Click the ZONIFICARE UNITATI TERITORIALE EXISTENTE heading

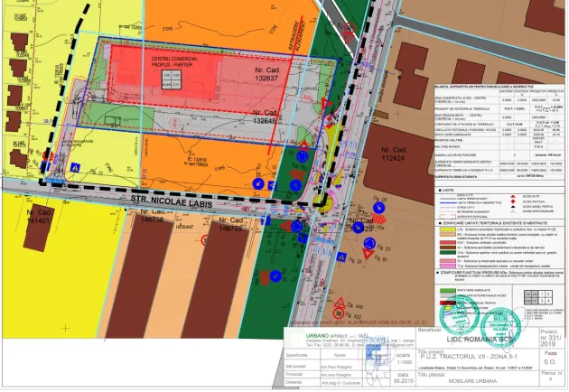[x=495, y=223]
